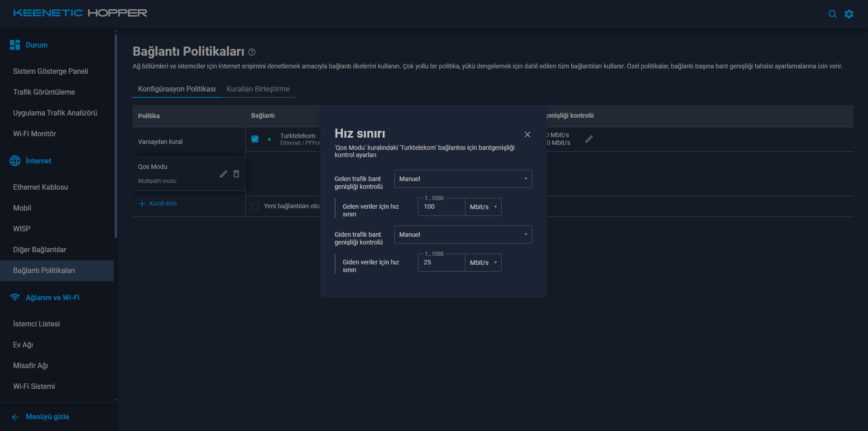Screen dimensions: 868x431
Task: Edit the Turktelekom bandwidth pencil icon
Action: (589, 139)
